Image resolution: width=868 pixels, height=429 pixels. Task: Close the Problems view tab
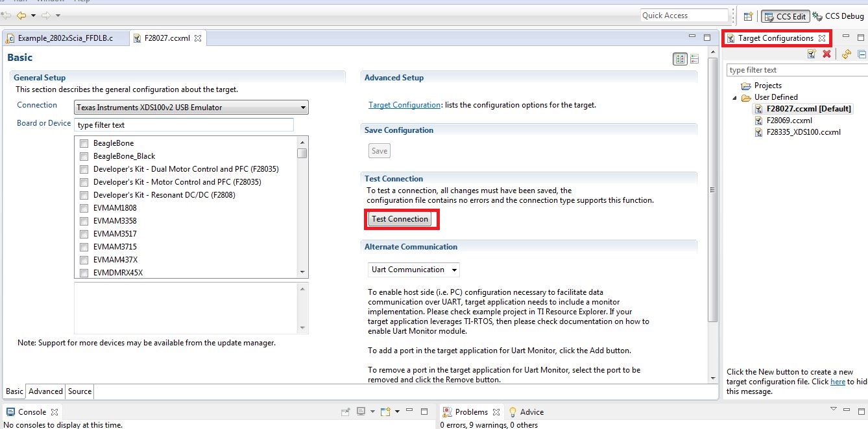496,412
